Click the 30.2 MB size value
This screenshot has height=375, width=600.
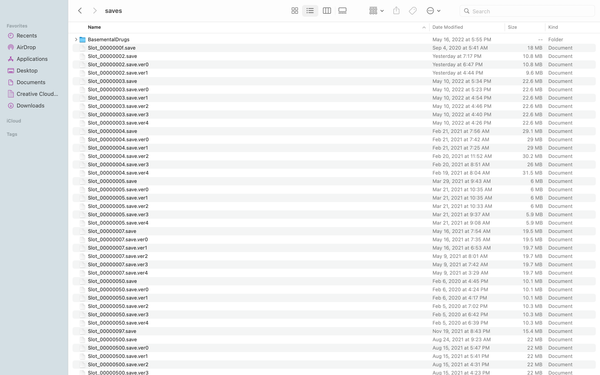tap(532, 156)
